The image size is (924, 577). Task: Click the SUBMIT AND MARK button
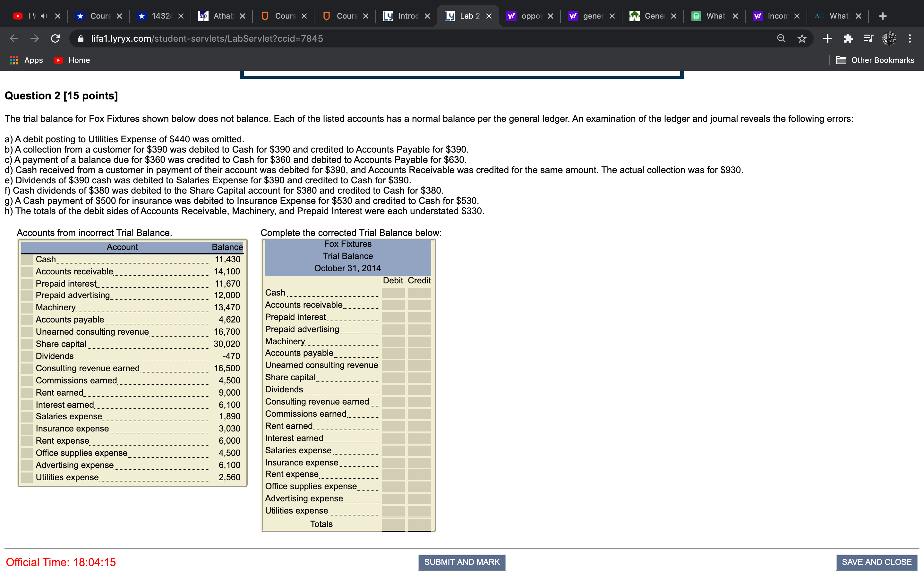point(462,562)
